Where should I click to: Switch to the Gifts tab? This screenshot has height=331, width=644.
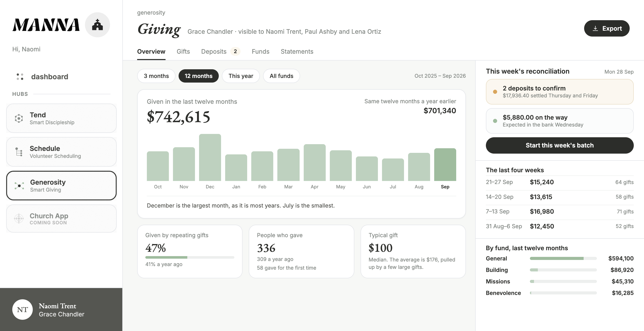click(x=183, y=52)
